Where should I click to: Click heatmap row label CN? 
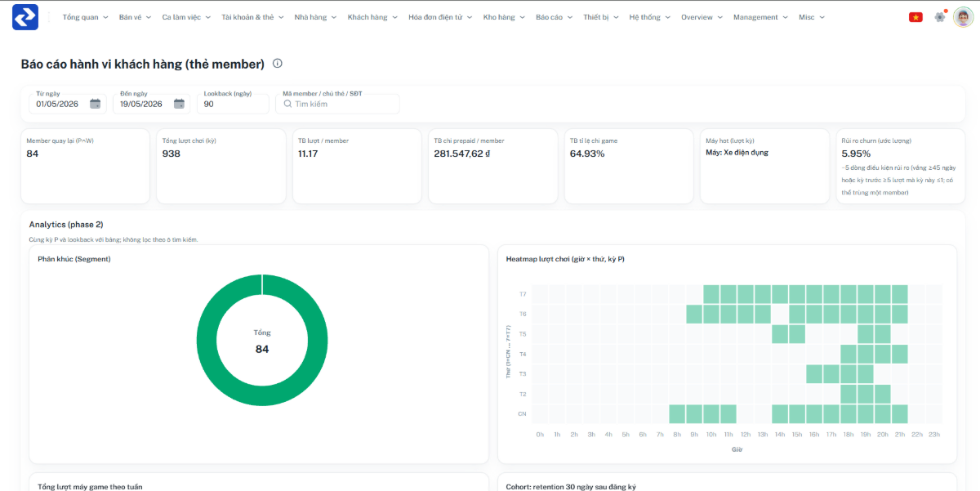point(522,414)
